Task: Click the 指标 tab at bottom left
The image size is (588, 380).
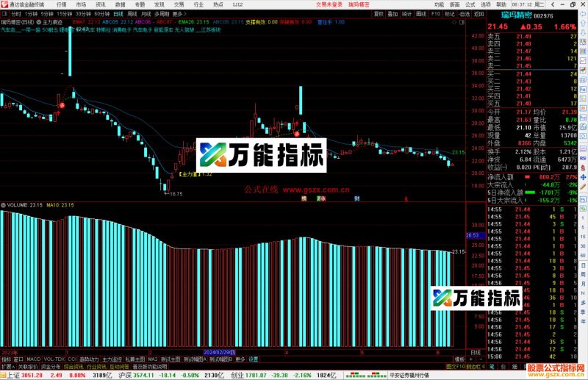Action: [x=7, y=359]
